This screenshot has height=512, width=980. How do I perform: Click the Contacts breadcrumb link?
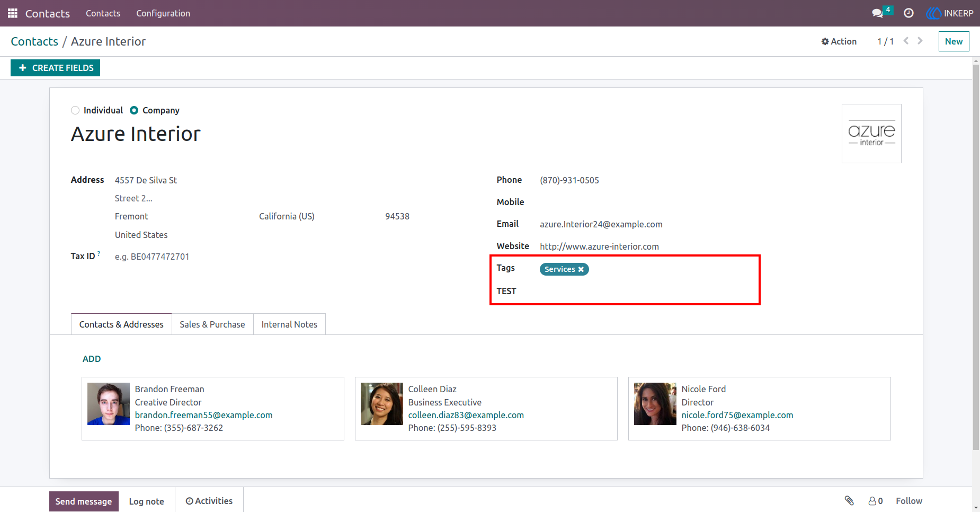(x=34, y=41)
